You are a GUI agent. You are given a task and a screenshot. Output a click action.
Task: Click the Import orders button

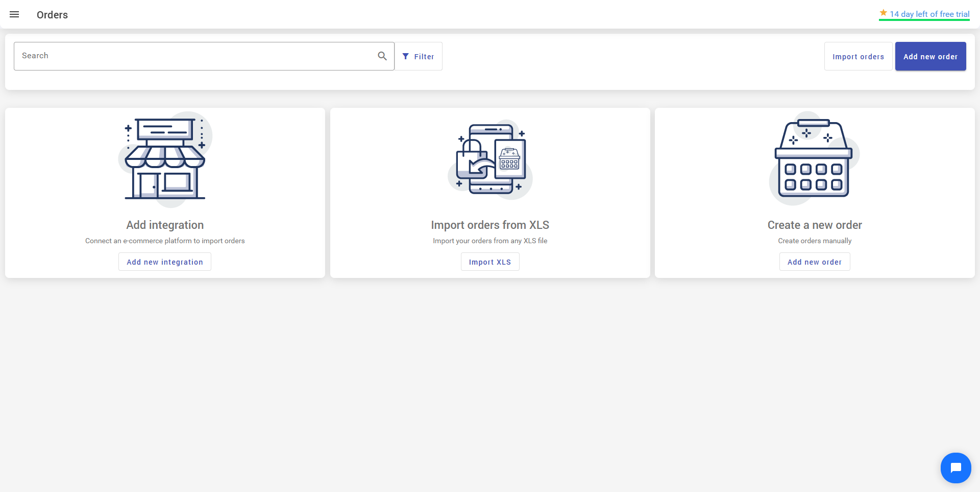[858, 56]
